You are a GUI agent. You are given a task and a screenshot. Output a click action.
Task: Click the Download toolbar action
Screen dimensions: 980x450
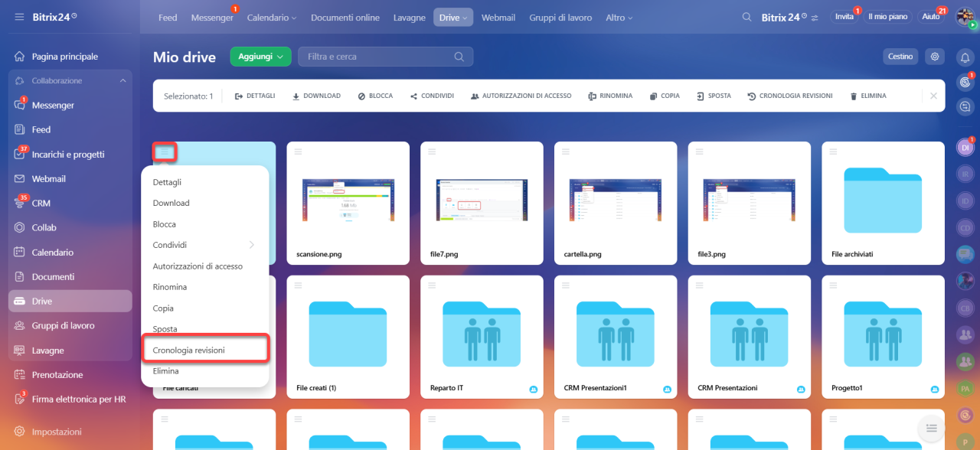point(316,96)
